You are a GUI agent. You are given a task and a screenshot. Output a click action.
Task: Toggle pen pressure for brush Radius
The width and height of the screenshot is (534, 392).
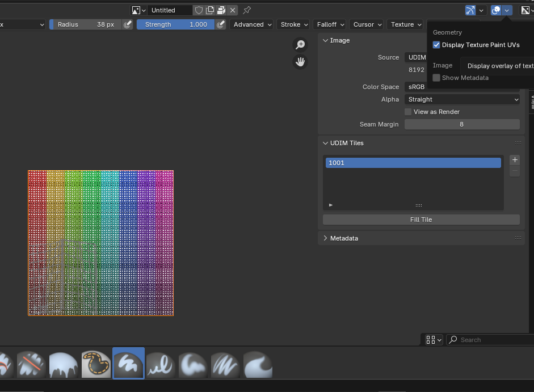coord(128,24)
